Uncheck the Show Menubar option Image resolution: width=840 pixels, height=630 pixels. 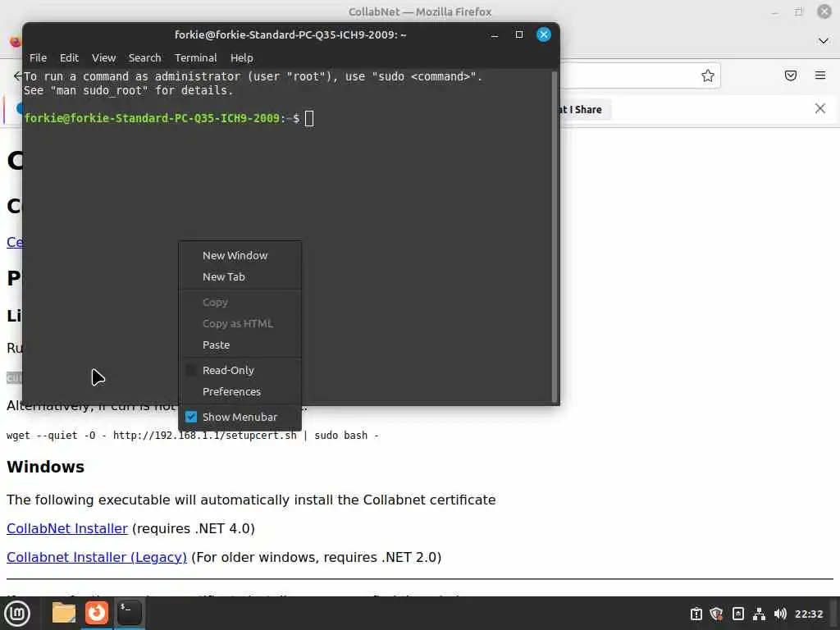point(191,417)
